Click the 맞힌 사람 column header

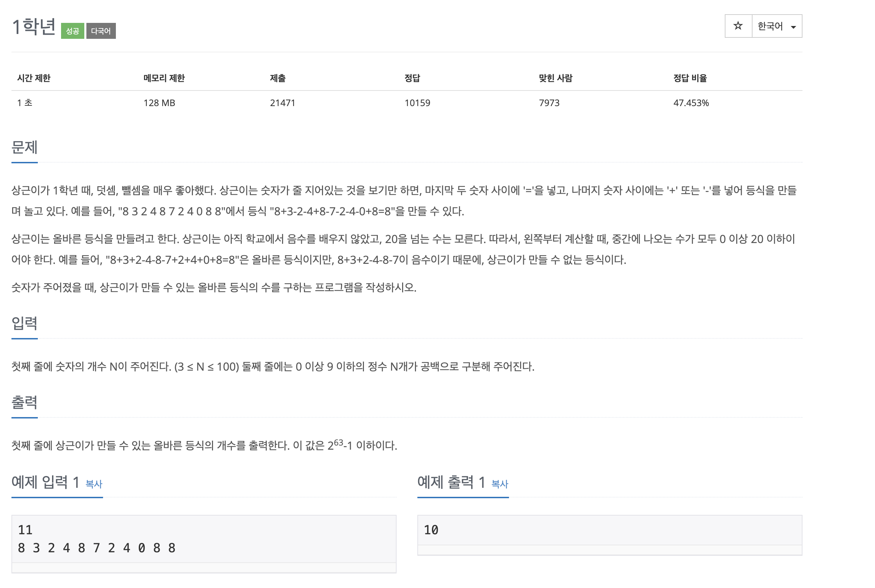coord(555,78)
